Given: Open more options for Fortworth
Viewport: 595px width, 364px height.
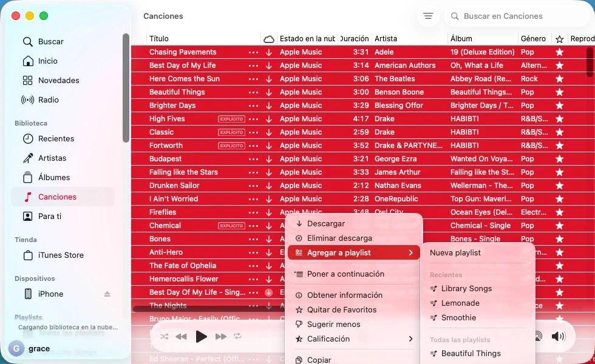Looking at the screenshot, I should [x=254, y=146].
